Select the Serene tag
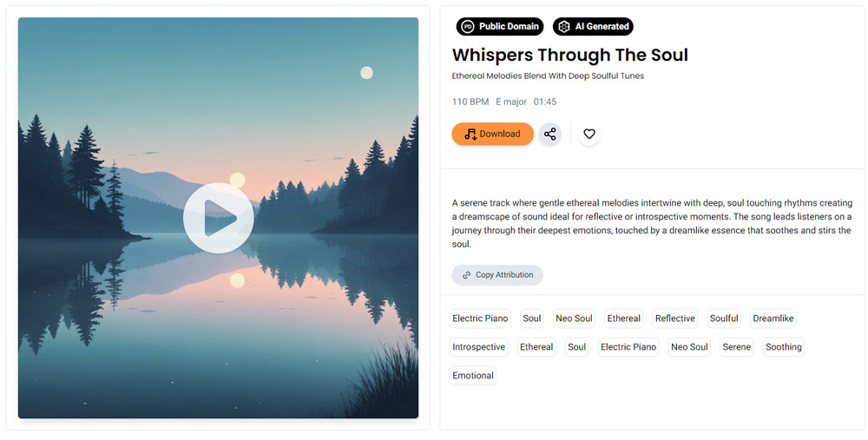This screenshot has width=868, height=440. (x=737, y=347)
